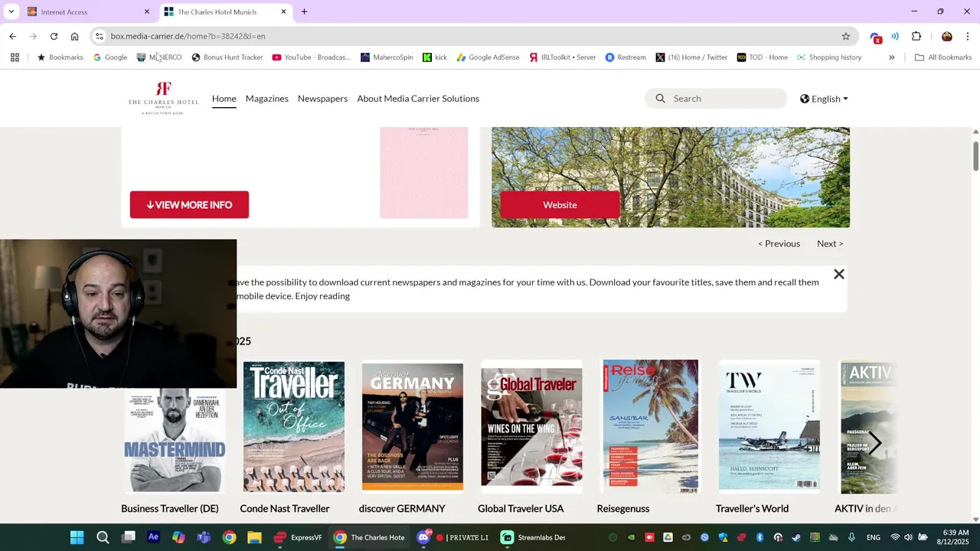Click the page vertical scrollbar thumb
This screenshot has width=980, height=551.
tap(975, 155)
